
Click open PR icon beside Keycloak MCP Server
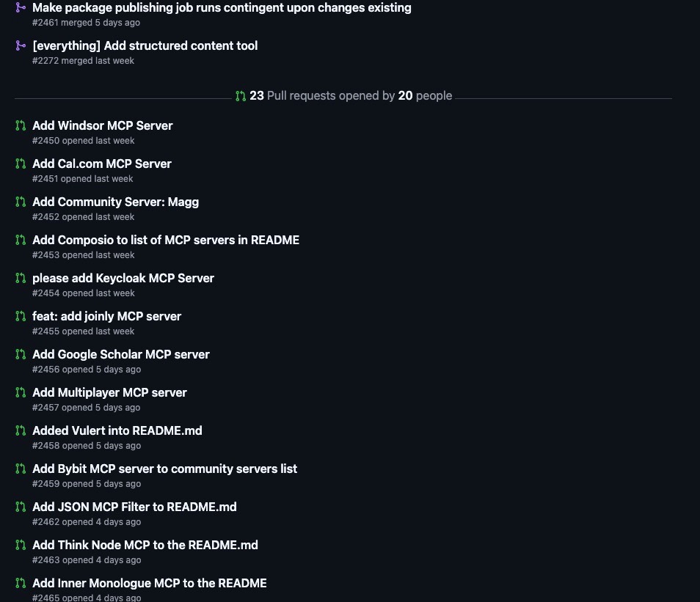click(21, 278)
